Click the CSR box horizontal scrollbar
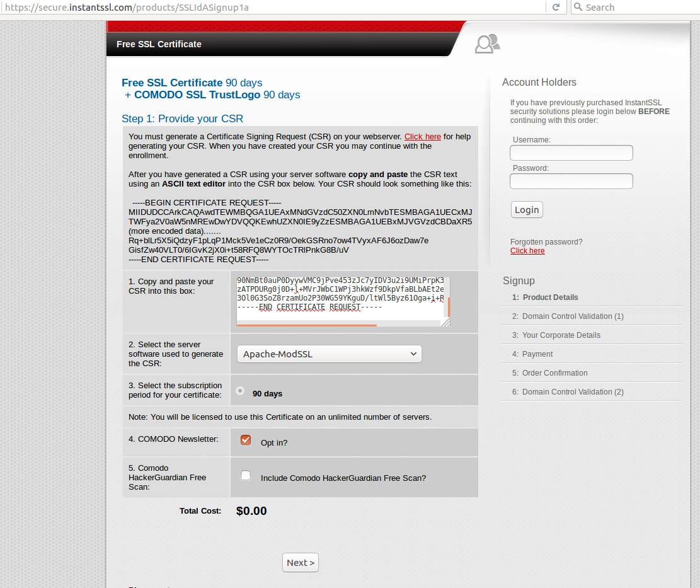The height and width of the screenshot is (588, 700). (x=306, y=323)
